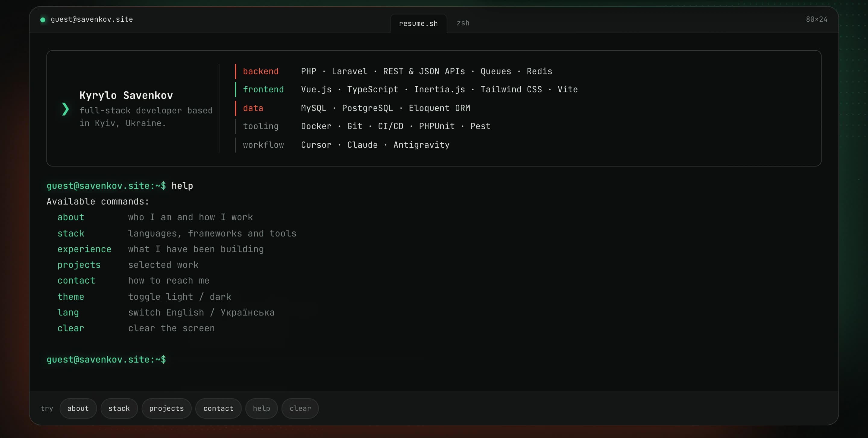Click 'switch English / Українська' description
Screen dimensions: 868x438
tap(201, 313)
